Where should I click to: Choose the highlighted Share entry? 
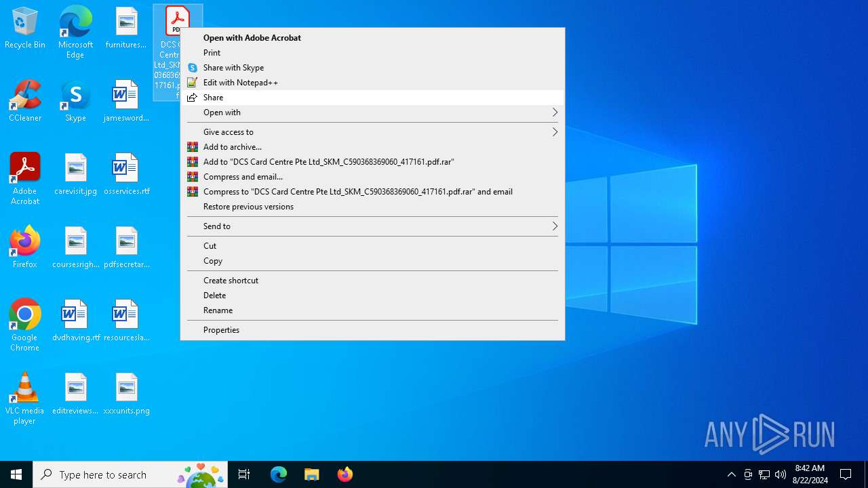click(x=372, y=98)
